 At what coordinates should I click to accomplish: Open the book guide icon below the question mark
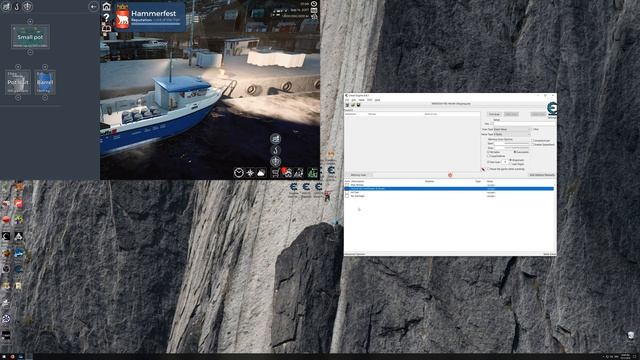point(107,29)
